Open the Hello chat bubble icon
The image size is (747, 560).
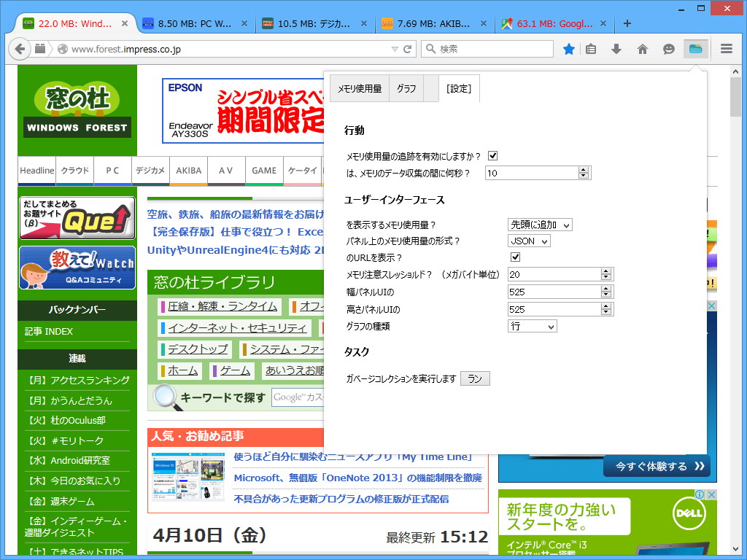668,49
